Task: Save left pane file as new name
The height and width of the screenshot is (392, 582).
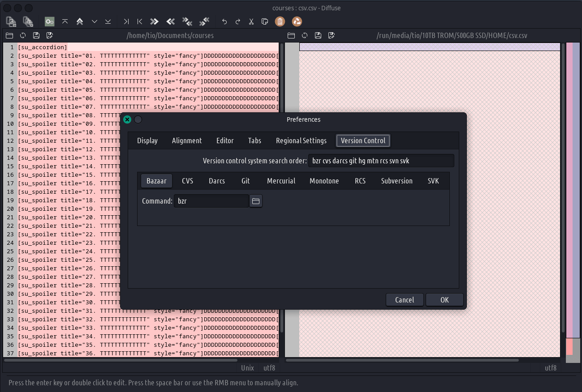Action: (50, 35)
